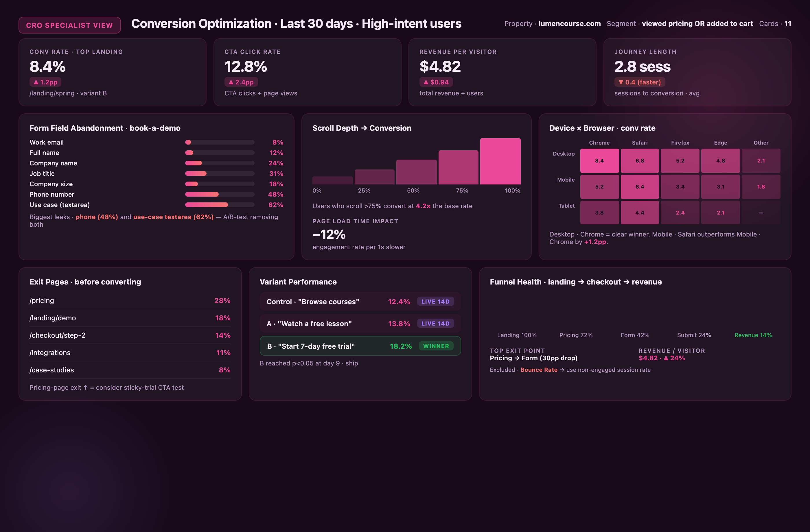
Task: Click the Phone number abandonment bar
Action: 220,194
